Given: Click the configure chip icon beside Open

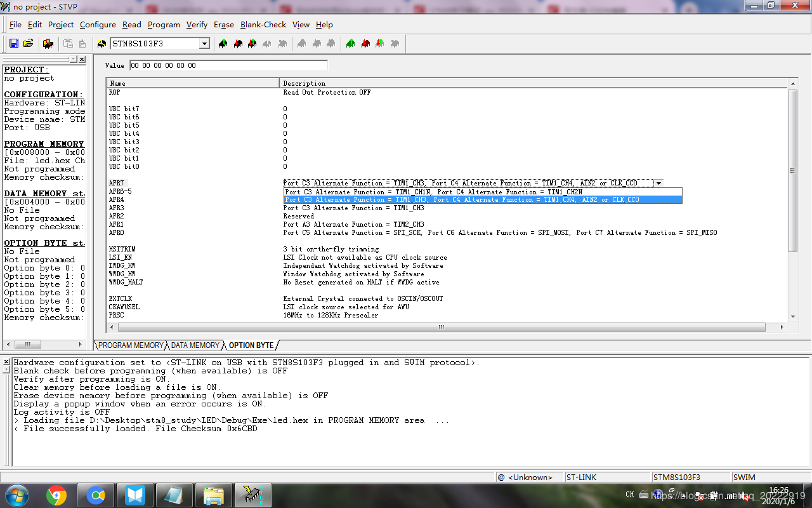Looking at the screenshot, I should click(x=48, y=43).
